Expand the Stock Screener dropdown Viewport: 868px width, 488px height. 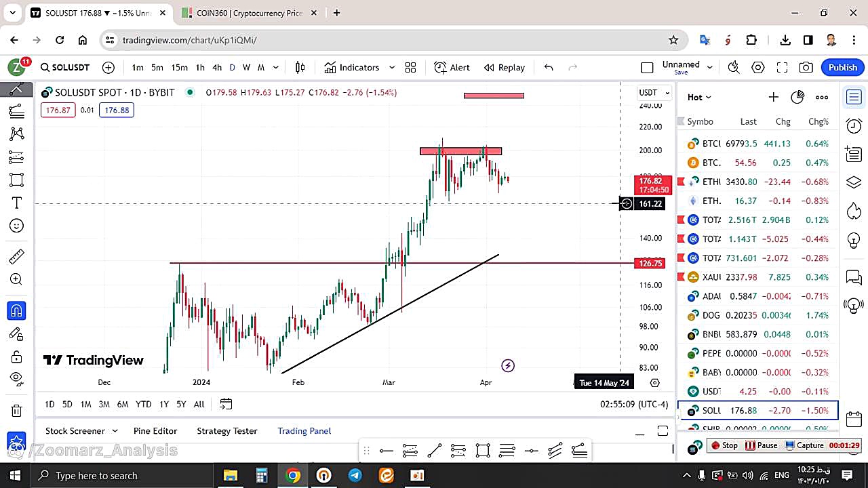click(115, 431)
